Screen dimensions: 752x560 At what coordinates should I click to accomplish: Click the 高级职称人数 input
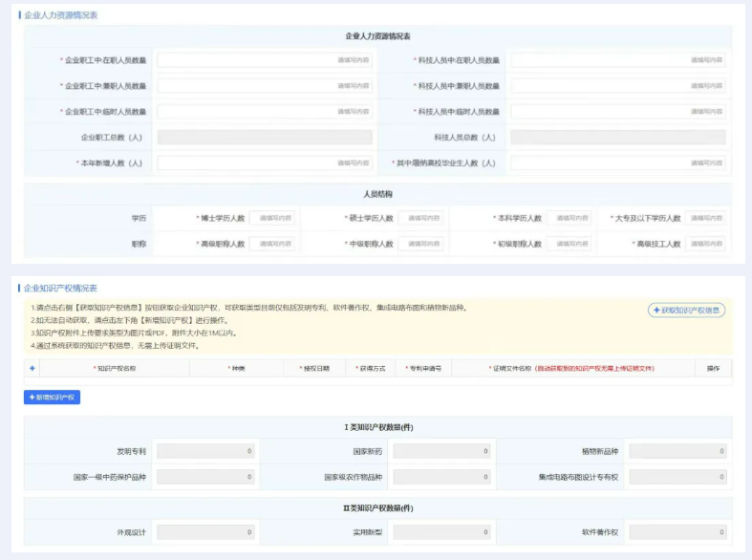coord(272,244)
